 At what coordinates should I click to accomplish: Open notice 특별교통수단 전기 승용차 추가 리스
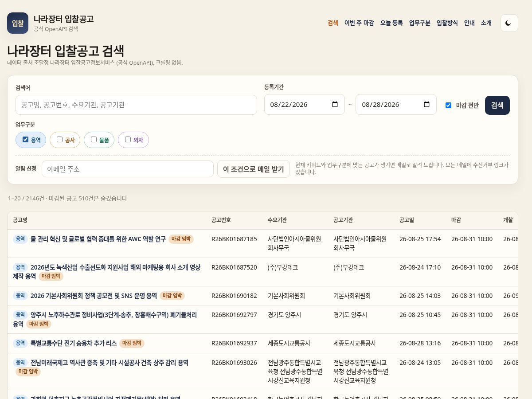pyautogui.click(x=74, y=343)
